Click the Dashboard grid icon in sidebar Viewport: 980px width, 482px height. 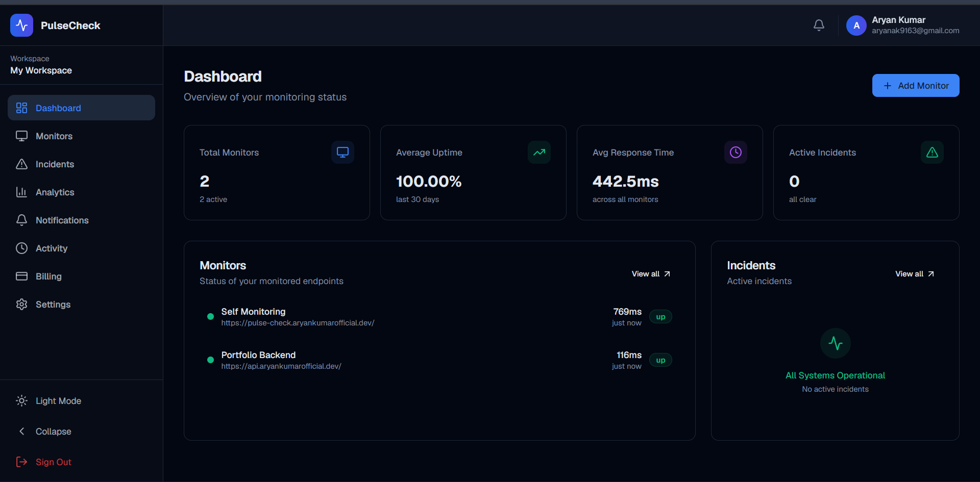click(x=21, y=108)
